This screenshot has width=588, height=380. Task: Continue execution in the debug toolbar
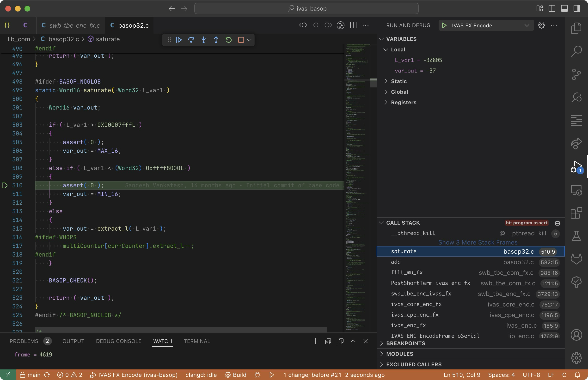coord(179,40)
